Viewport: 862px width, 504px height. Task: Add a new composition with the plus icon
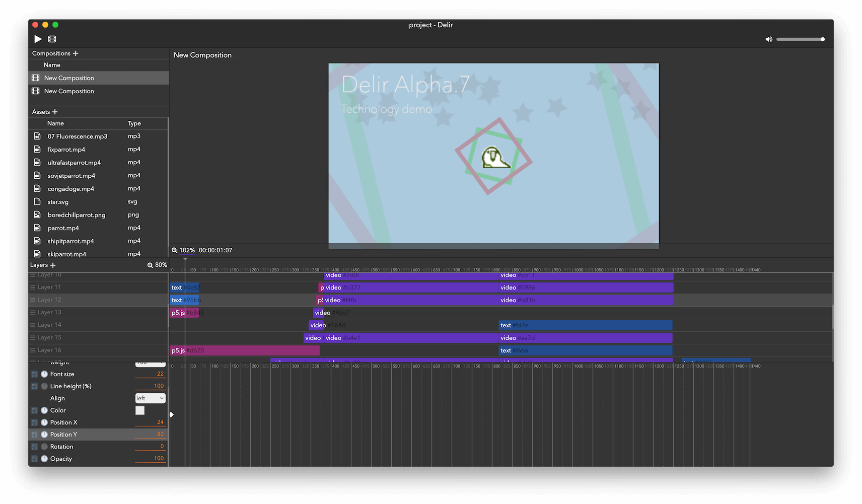(76, 53)
